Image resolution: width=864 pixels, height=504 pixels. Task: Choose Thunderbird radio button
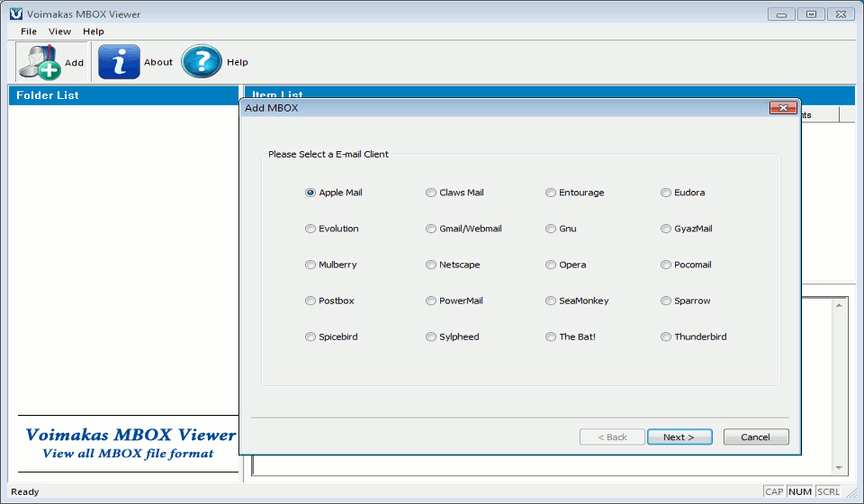point(666,337)
